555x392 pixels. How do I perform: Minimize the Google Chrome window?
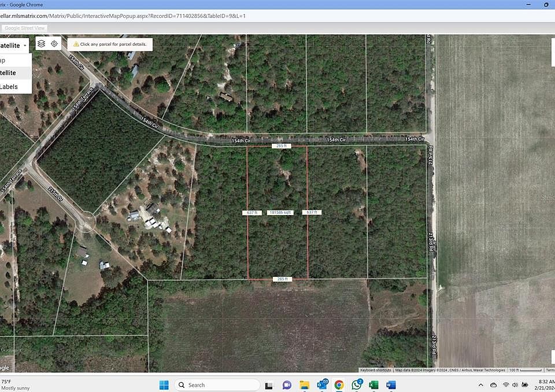pos(528,5)
